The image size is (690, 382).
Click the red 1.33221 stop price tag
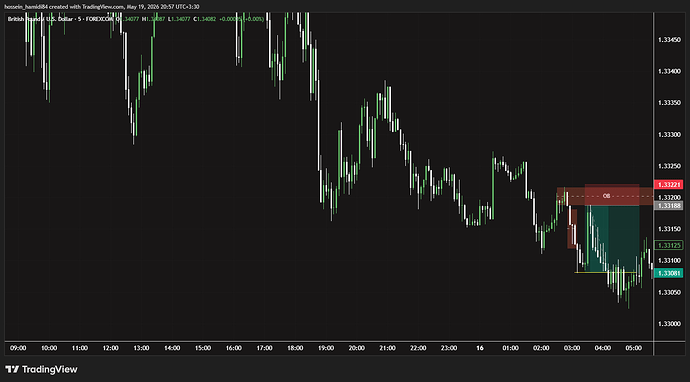(x=668, y=184)
